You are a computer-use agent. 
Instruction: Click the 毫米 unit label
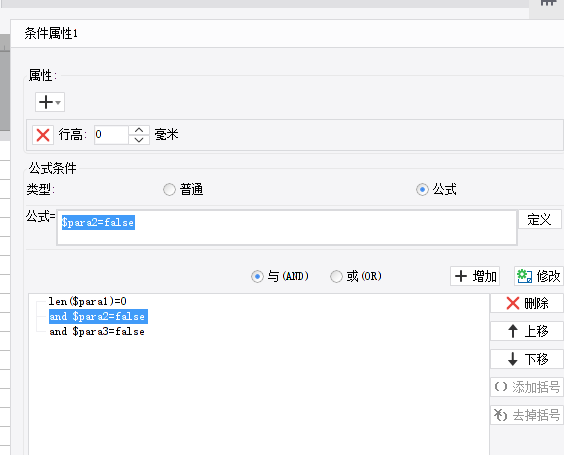point(167,135)
